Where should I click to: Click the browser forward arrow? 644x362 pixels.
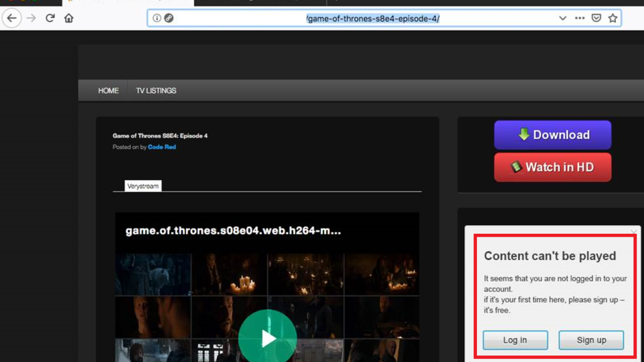pos(31,18)
